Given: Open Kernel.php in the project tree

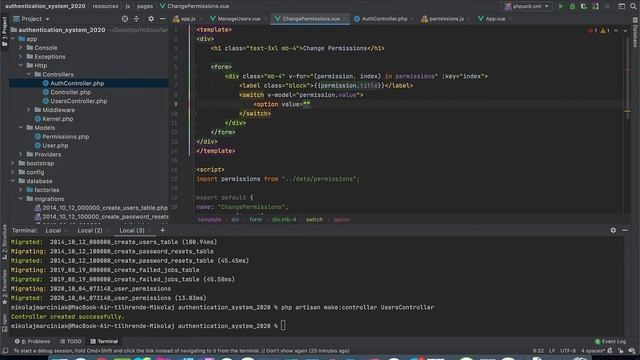Looking at the screenshot, I should click(x=57, y=119).
